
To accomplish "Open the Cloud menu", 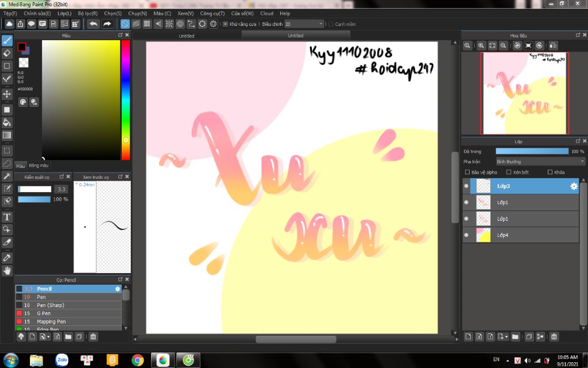I will click(266, 13).
